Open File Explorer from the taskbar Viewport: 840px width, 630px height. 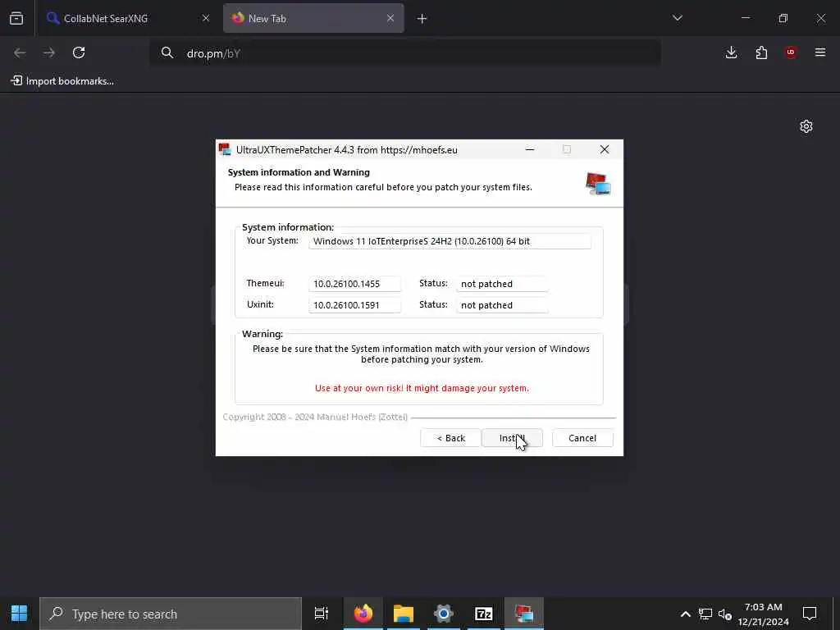pos(404,614)
